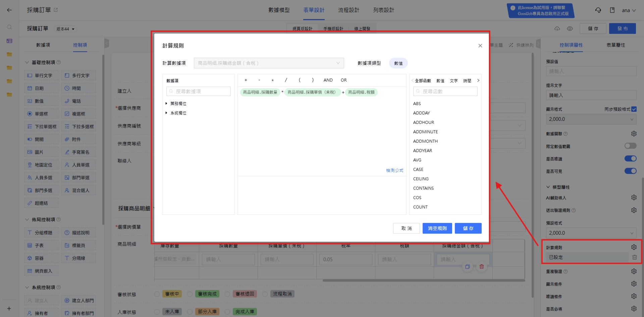Click the plus icon at sidebar bottom
The image size is (644, 317).
9,309
